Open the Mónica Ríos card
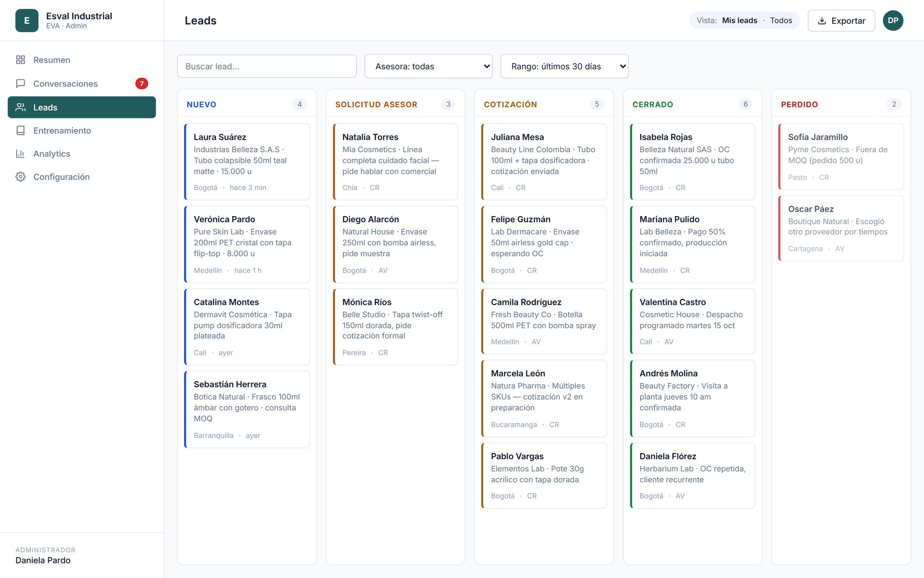924x578 pixels. [x=395, y=326]
